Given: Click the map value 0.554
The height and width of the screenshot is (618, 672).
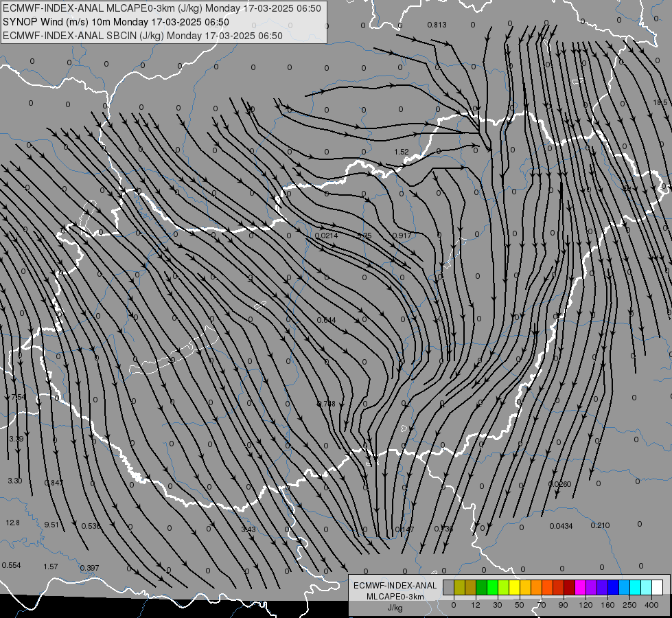Looking at the screenshot, I should click(11, 565).
